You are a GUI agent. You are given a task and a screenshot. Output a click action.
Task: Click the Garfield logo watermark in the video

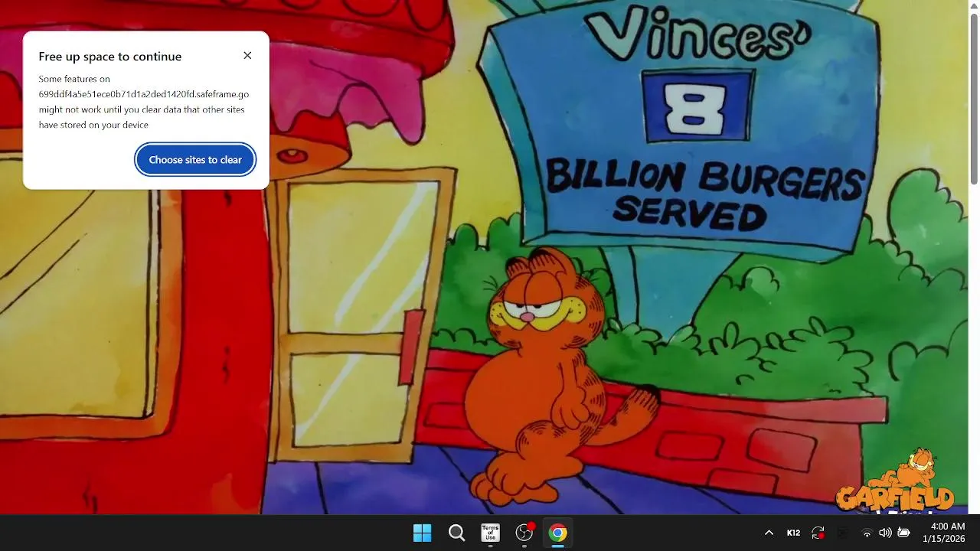click(x=896, y=481)
